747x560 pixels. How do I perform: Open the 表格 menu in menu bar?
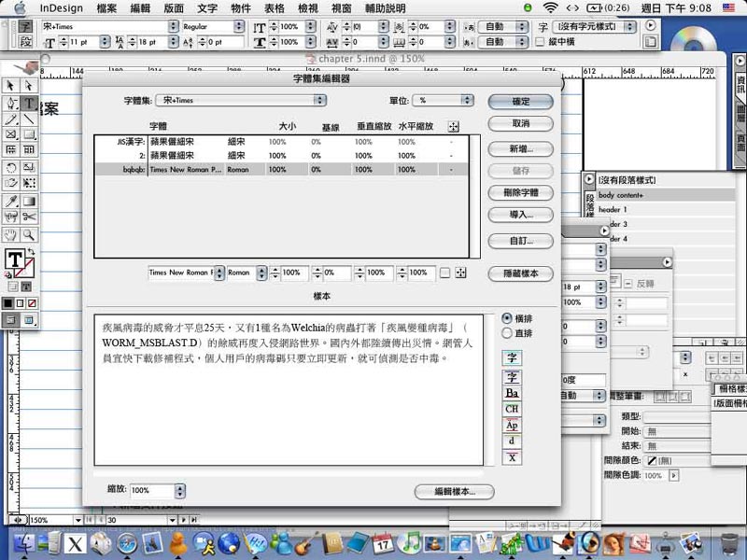[x=274, y=7]
